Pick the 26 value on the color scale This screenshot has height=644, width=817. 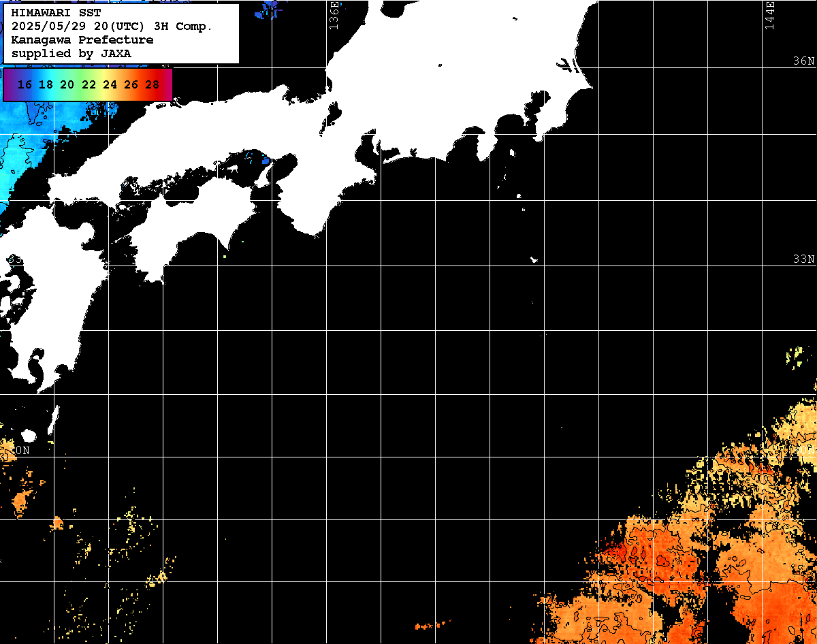[x=131, y=84]
